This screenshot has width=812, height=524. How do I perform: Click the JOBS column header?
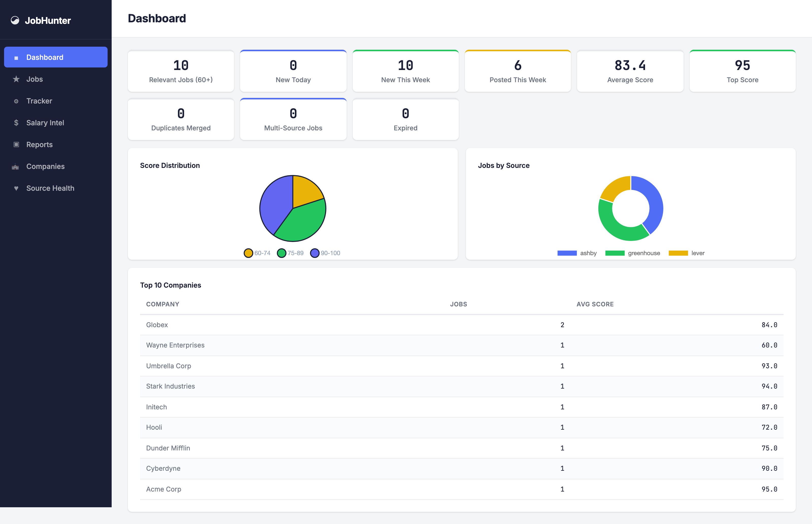click(x=459, y=304)
